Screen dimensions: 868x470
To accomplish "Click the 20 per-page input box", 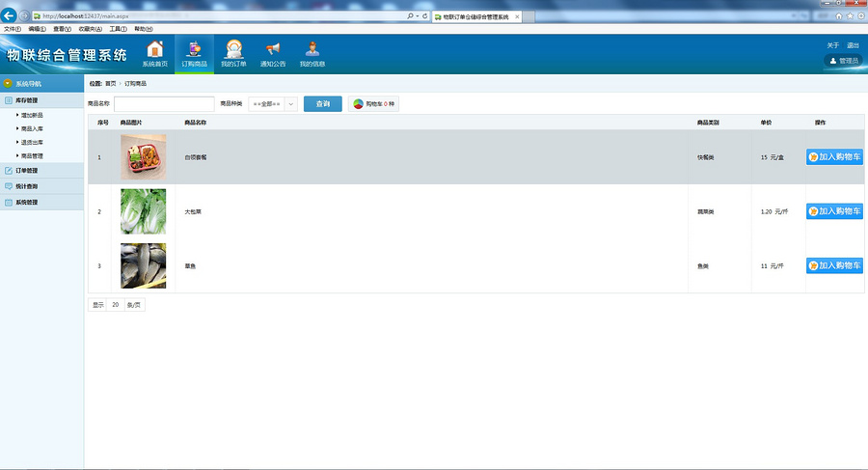I will [115, 305].
